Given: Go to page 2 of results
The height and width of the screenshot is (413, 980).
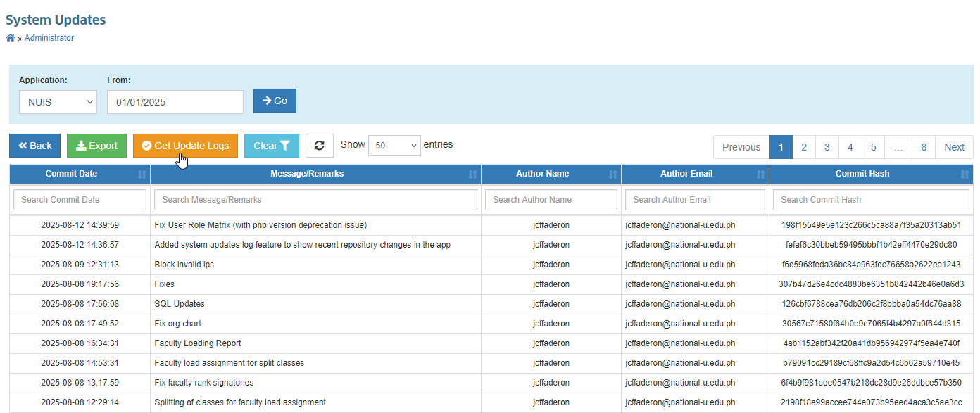Looking at the screenshot, I should point(804,147).
